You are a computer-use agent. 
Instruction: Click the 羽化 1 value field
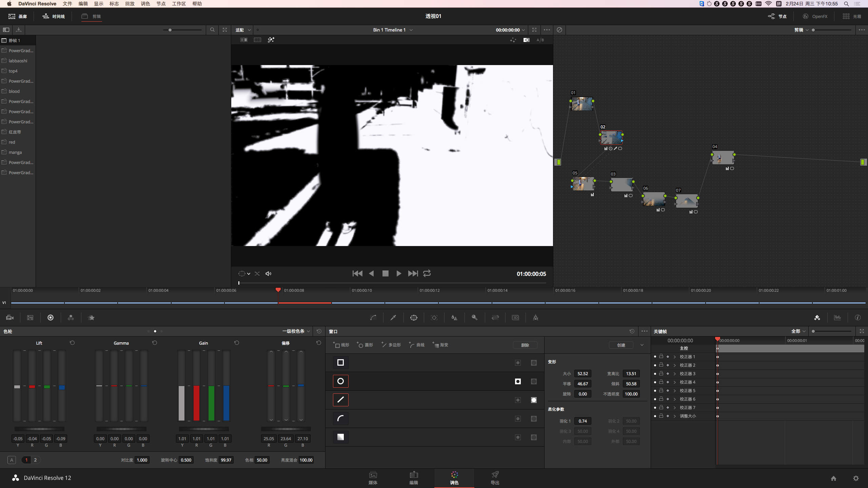[583, 421]
